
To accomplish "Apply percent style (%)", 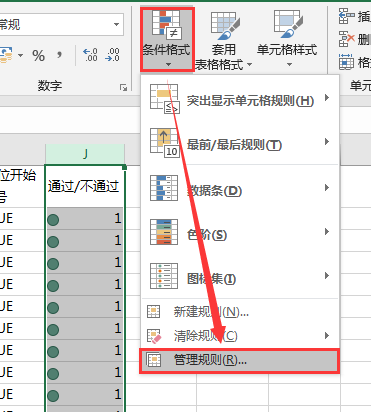I will [x=39, y=55].
